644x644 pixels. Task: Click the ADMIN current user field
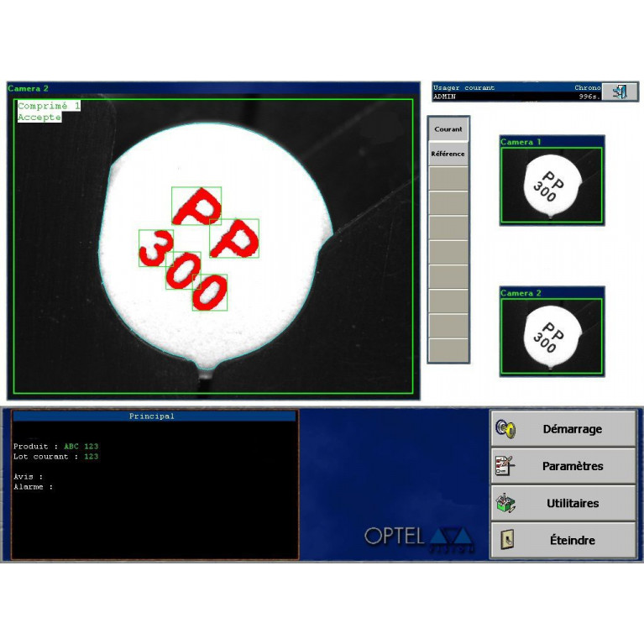[445, 97]
